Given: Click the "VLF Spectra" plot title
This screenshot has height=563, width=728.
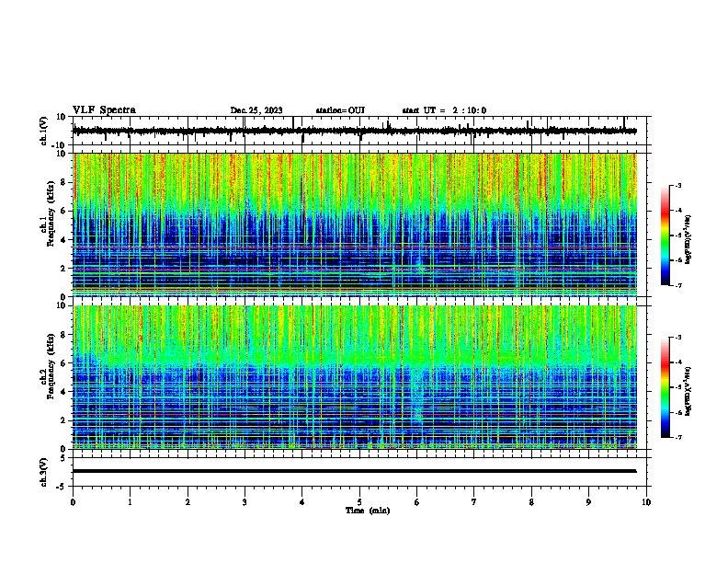Looking at the screenshot, I should tap(104, 110).
